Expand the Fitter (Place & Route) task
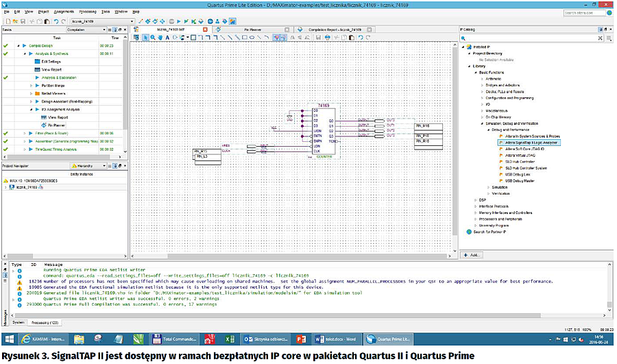 pyautogui.click(x=24, y=133)
